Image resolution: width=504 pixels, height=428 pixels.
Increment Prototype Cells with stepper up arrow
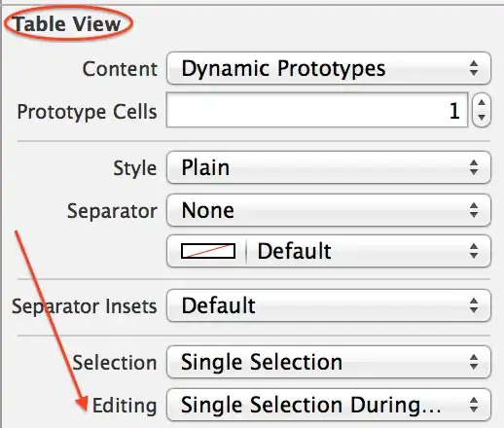click(482, 103)
